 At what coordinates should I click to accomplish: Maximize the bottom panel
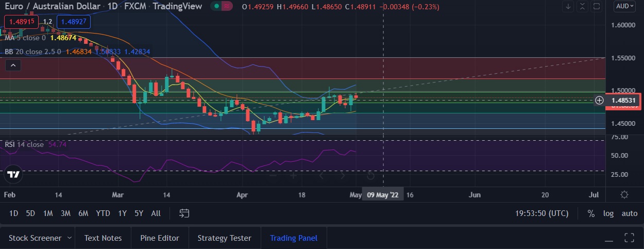pyautogui.click(x=629, y=238)
